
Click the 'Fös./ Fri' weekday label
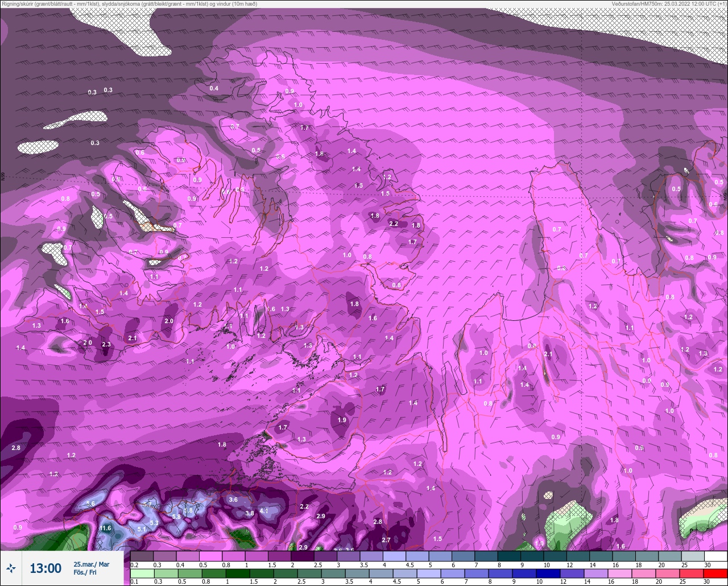pyautogui.click(x=85, y=572)
